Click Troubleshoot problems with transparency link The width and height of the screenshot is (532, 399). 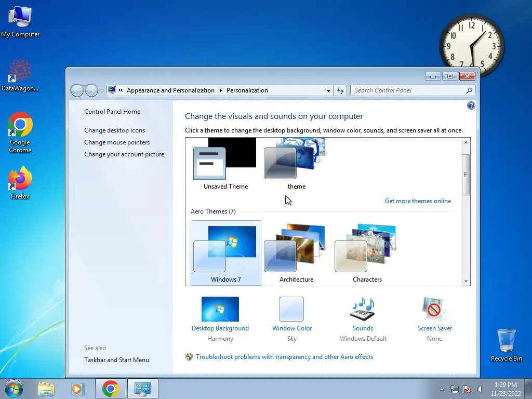pos(284,357)
